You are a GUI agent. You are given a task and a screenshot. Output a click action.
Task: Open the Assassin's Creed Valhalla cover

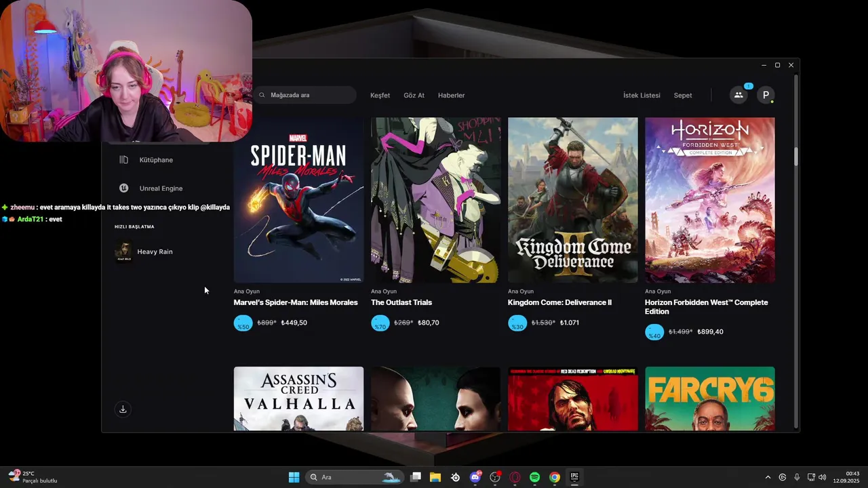(x=298, y=399)
